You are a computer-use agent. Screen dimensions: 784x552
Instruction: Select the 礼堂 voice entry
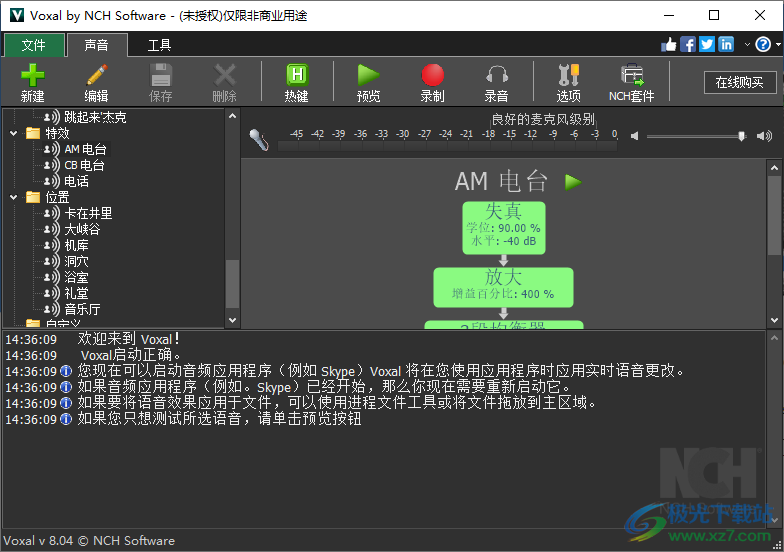click(x=76, y=294)
